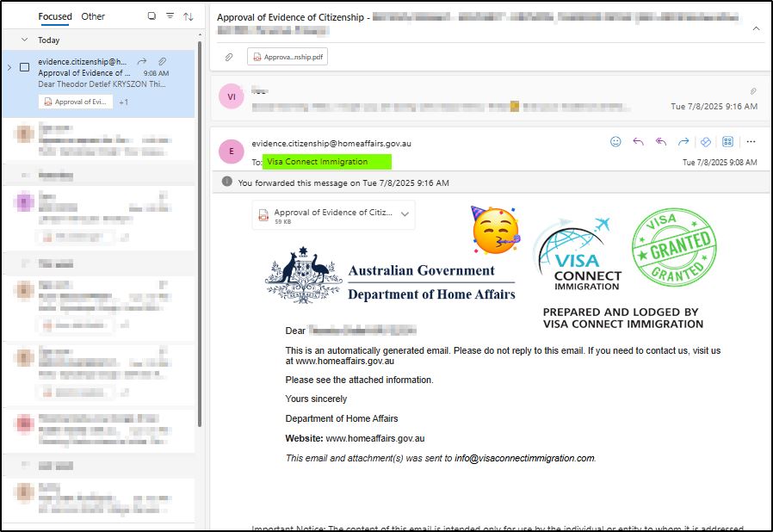Click the +1 more attachments indicator
Viewport: 773px width, 532px height.
coord(123,102)
